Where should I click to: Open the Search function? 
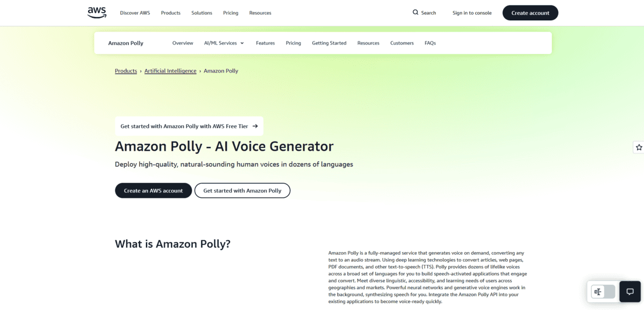coord(425,12)
